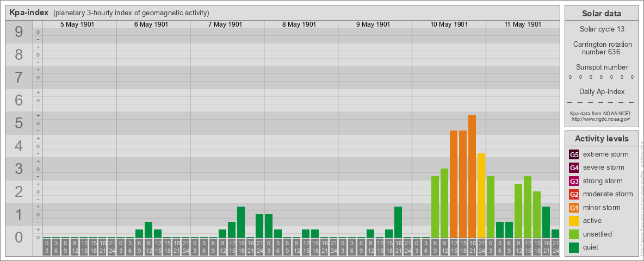
Task: Click the 6 May 9–12 green bar
Action: click(x=148, y=230)
